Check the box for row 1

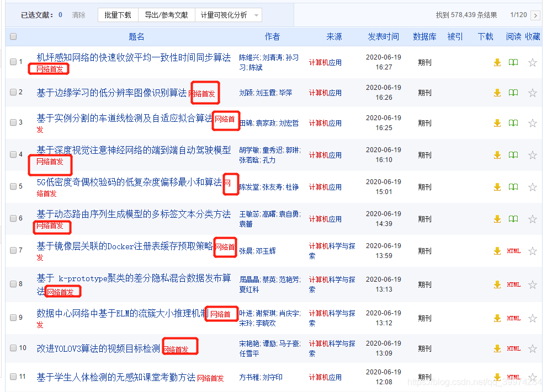pyautogui.click(x=13, y=62)
